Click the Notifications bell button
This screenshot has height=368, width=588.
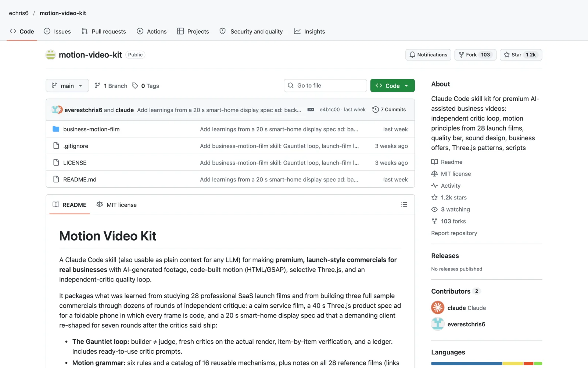[428, 55]
